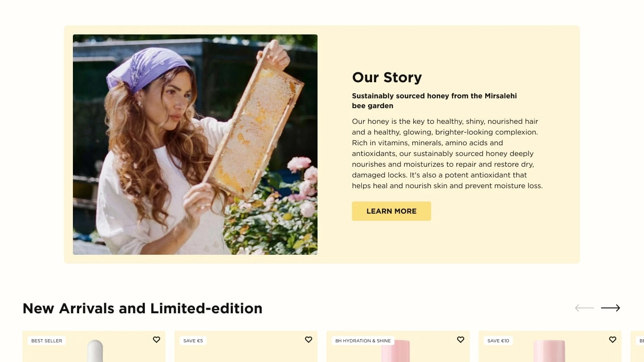Click the heart icon on the Best Seller card
The image size is (644, 362).
[157, 340]
